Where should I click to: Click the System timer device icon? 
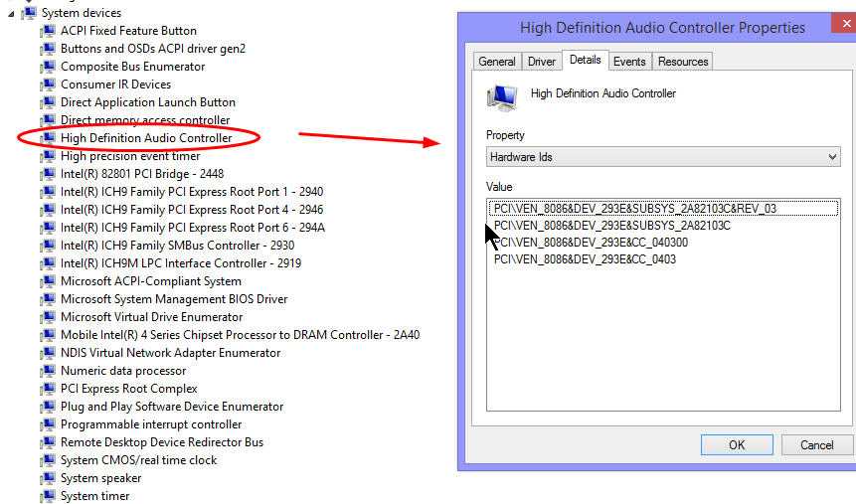coord(48,496)
